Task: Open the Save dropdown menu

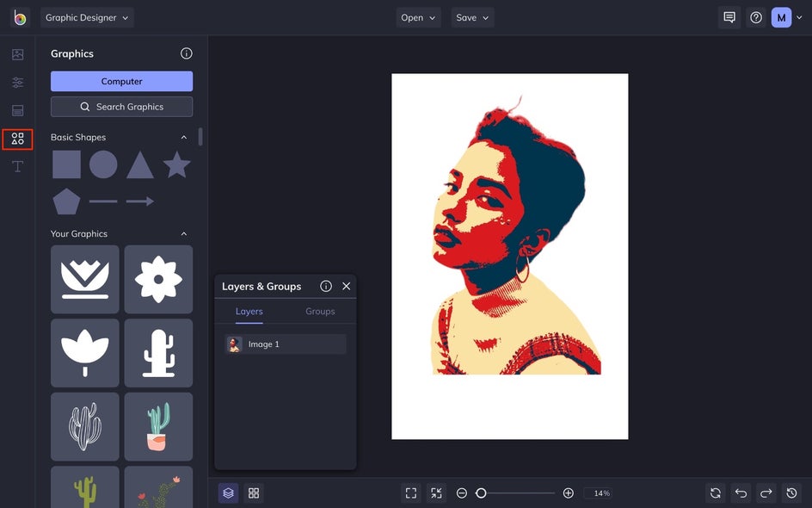Action: point(472,17)
